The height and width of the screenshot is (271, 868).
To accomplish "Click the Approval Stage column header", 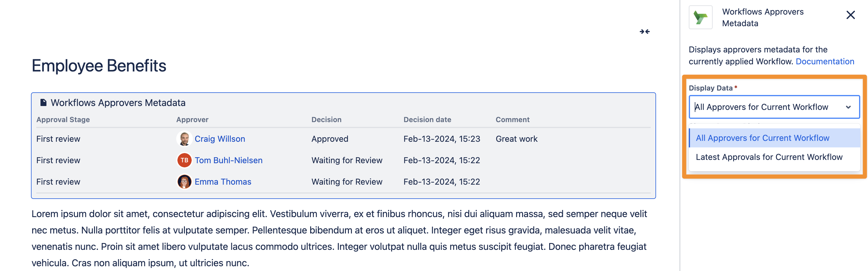I will [x=63, y=120].
